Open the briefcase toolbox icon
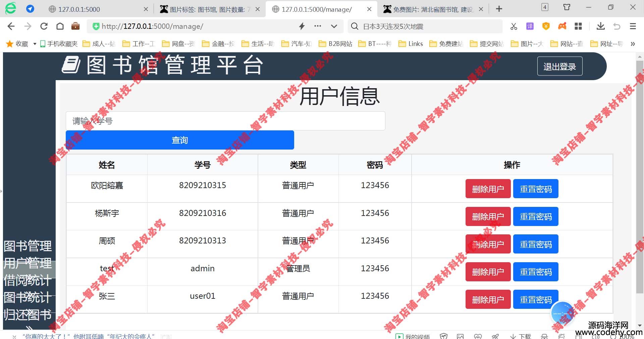644x339 pixels. 75,26
